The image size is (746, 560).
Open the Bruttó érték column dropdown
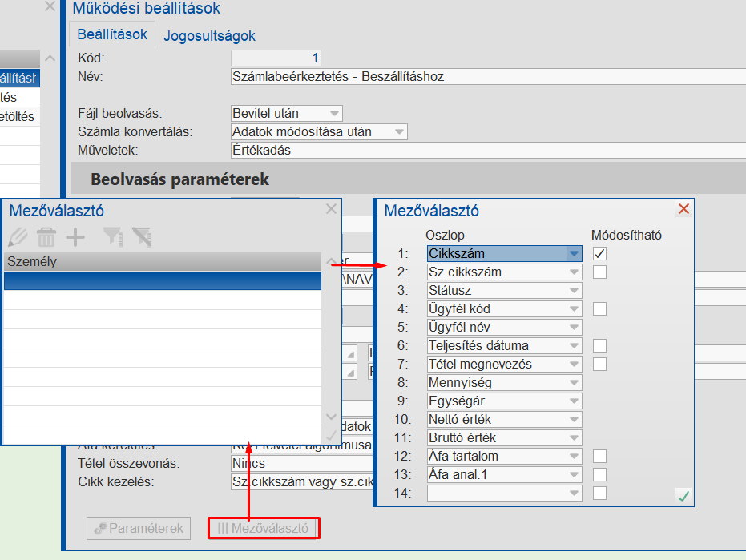[x=574, y=437]
